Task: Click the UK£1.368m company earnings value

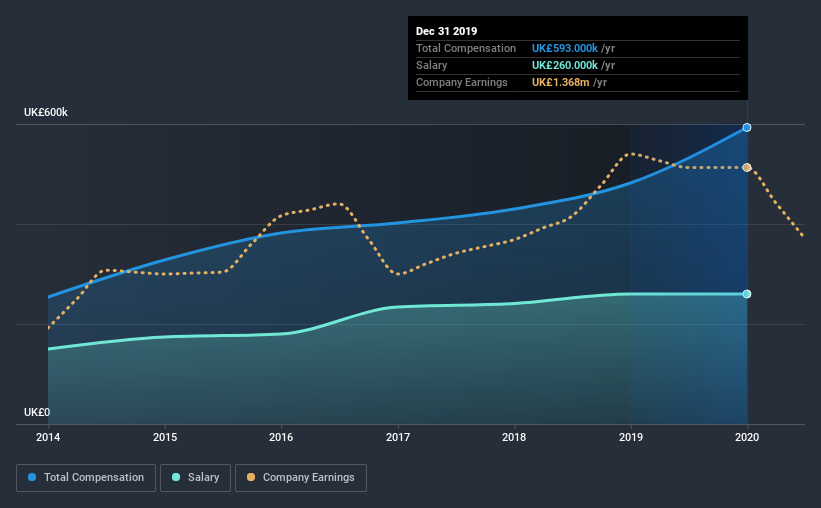Action: [x=560, y=83]
